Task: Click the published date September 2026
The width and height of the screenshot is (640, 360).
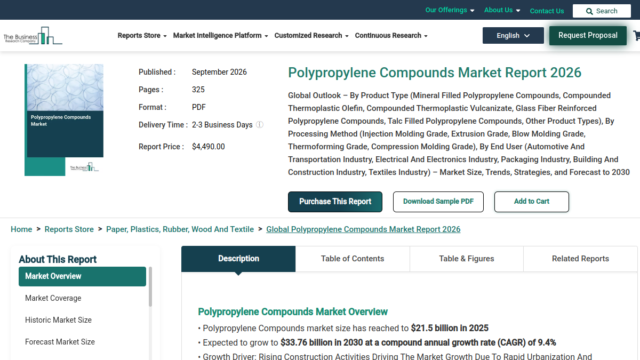Action: (219, 72)
